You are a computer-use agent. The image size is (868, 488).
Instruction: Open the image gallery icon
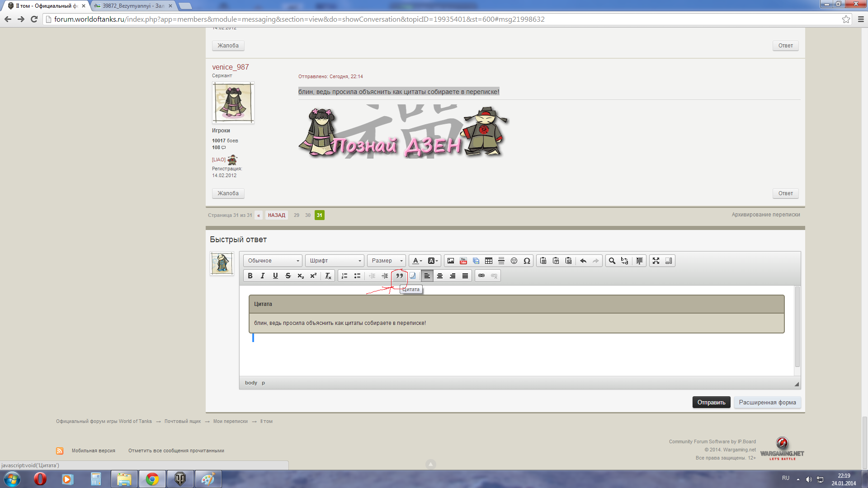(x=476, y=261)
